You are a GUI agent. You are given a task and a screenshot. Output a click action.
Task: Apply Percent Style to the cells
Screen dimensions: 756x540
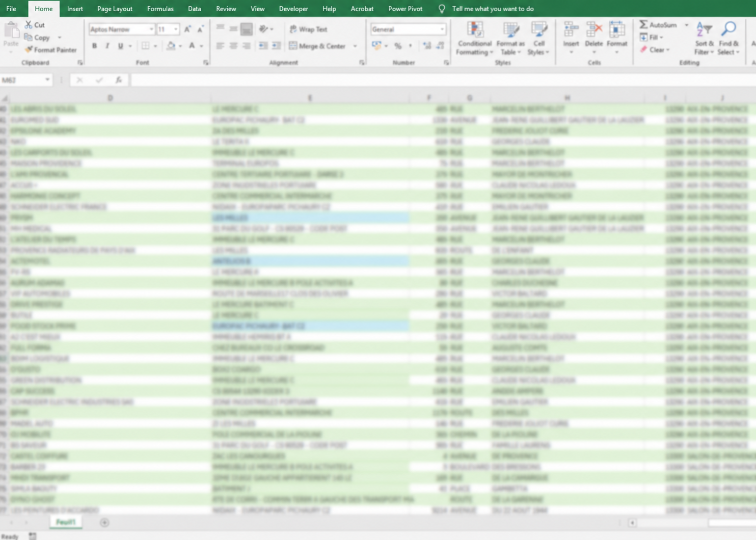(x=398, y=46)
